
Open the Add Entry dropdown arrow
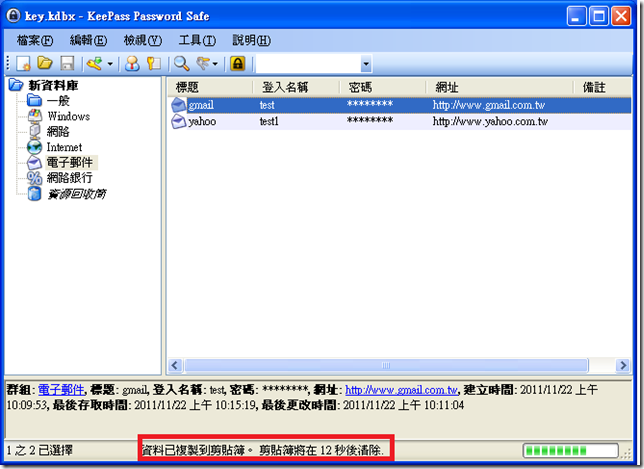(x=110, y=64)
